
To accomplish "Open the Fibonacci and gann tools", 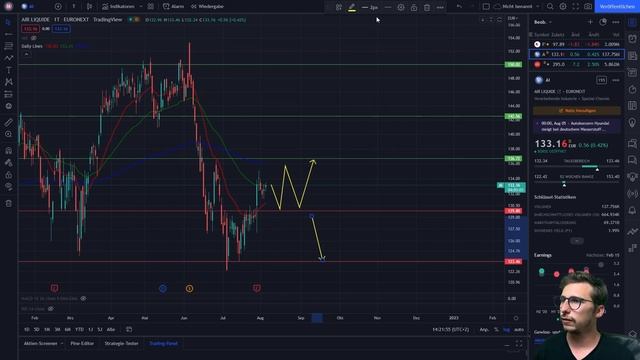I will click(8, 46).
